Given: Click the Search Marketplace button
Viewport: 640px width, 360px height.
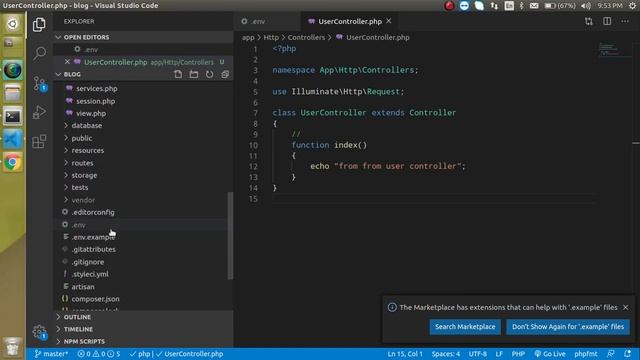Looking at the screenshot, I should 465,327.
